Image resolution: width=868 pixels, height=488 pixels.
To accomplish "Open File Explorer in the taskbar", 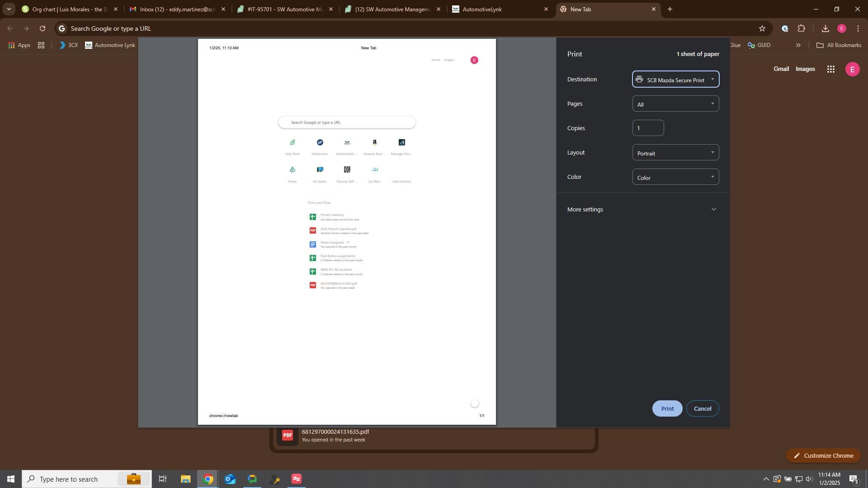I will [185, 479].
